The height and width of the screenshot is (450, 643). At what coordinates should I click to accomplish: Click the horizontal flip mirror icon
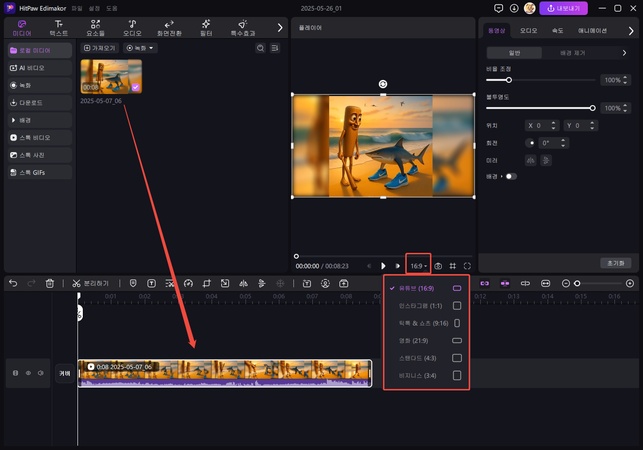530,159
